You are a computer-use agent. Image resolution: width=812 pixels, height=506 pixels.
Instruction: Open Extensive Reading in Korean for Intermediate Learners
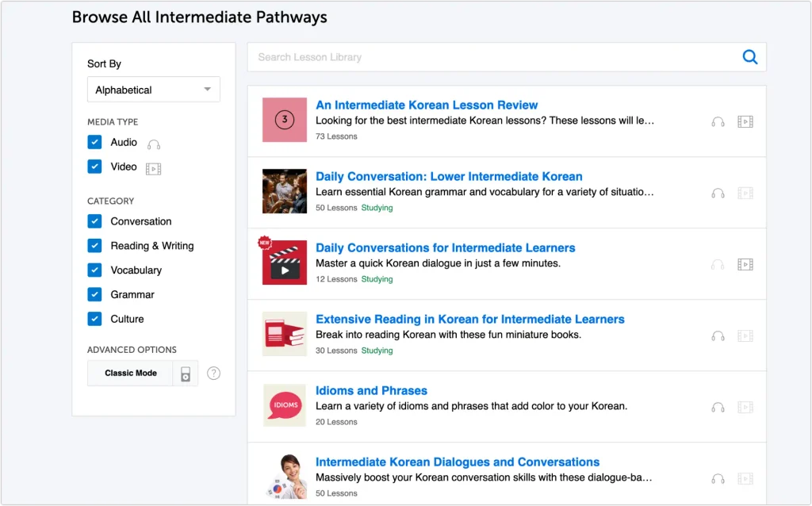tap(470, 320)
